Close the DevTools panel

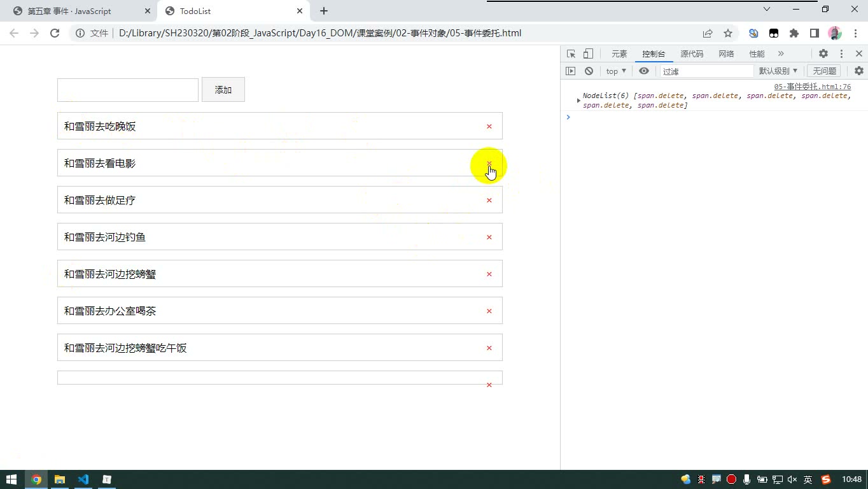tap(858, 54)
